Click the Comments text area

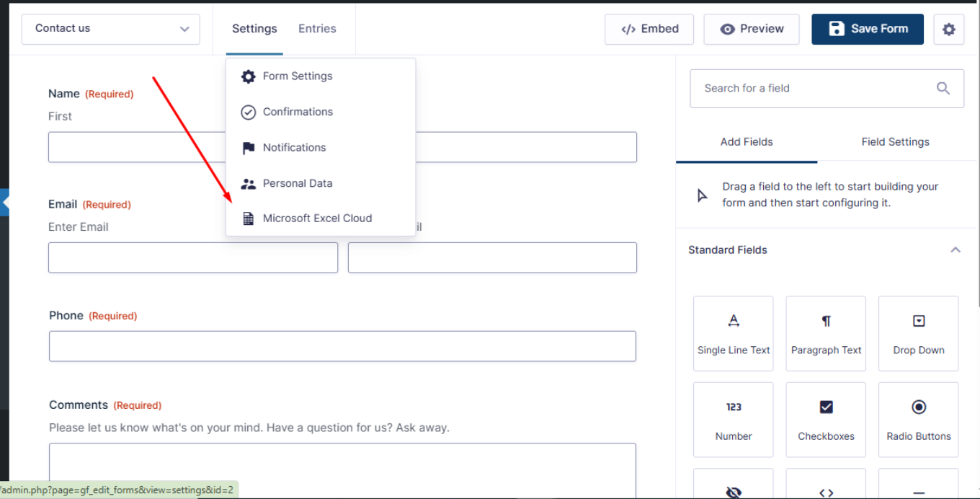click(342, 470)
